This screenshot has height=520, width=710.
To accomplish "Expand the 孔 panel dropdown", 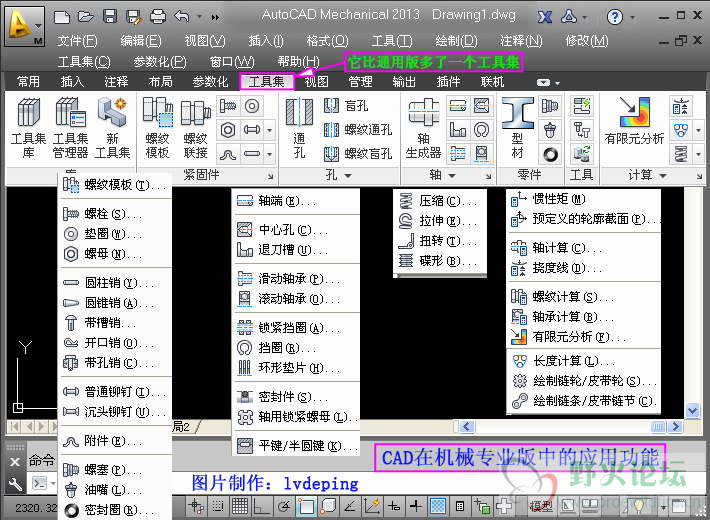I will [x=348, y=175].
